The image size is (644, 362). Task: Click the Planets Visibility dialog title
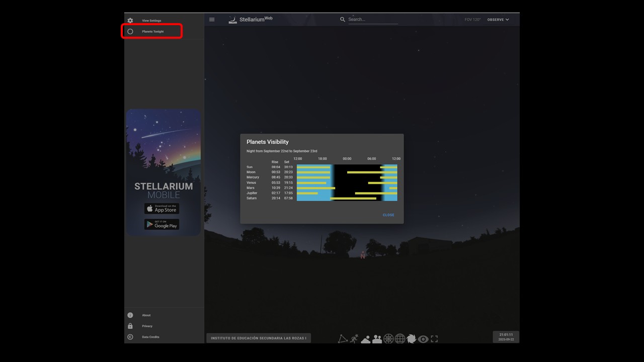click(x=268, y=142)
